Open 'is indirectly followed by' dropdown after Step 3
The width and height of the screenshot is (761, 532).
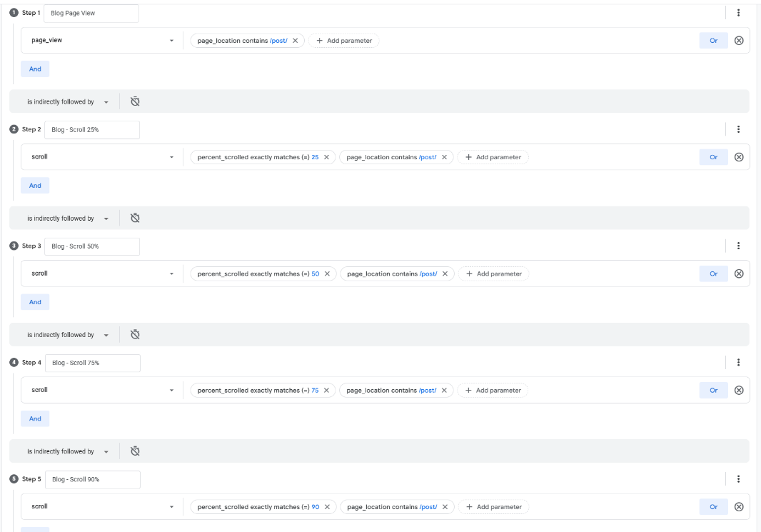pyautogui.click(x=67, y=335)
